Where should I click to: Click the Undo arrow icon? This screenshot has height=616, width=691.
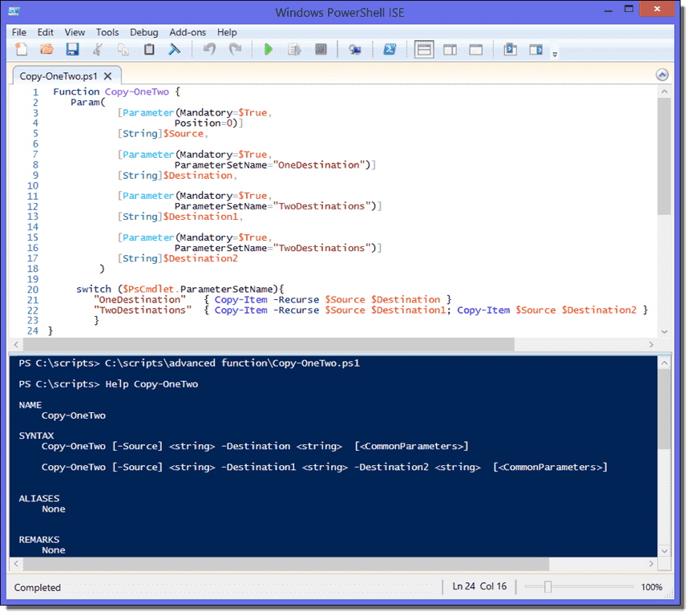(x=209, y=50)
